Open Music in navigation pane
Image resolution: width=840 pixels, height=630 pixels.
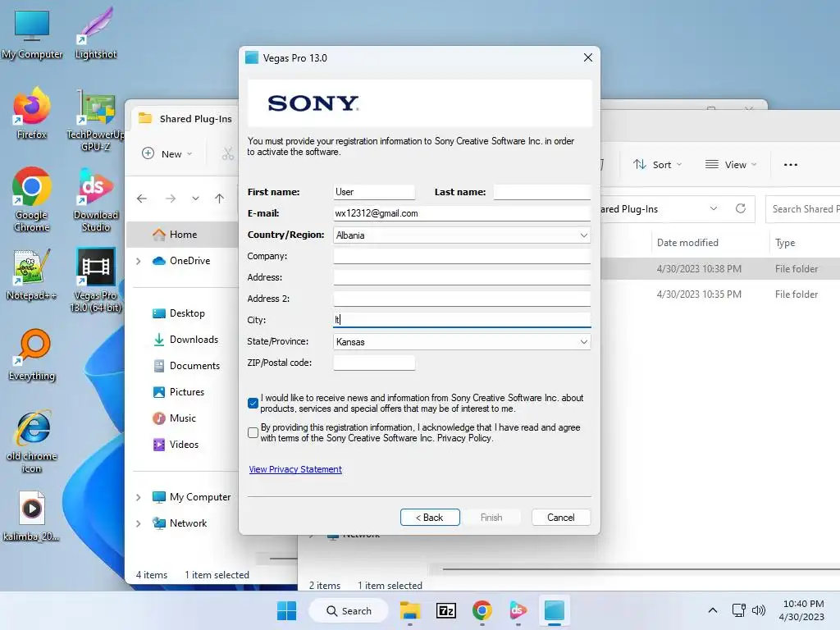(175, 418)
